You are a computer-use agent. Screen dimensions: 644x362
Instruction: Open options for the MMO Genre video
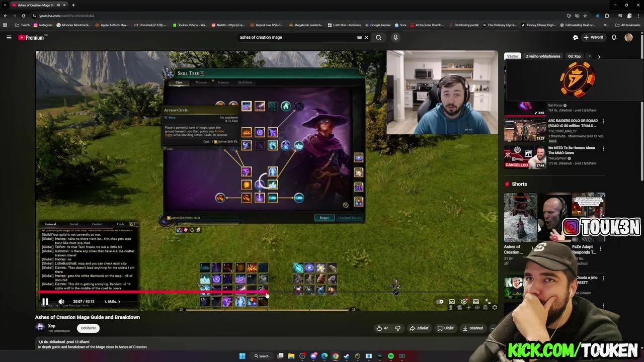click(603, 148)
